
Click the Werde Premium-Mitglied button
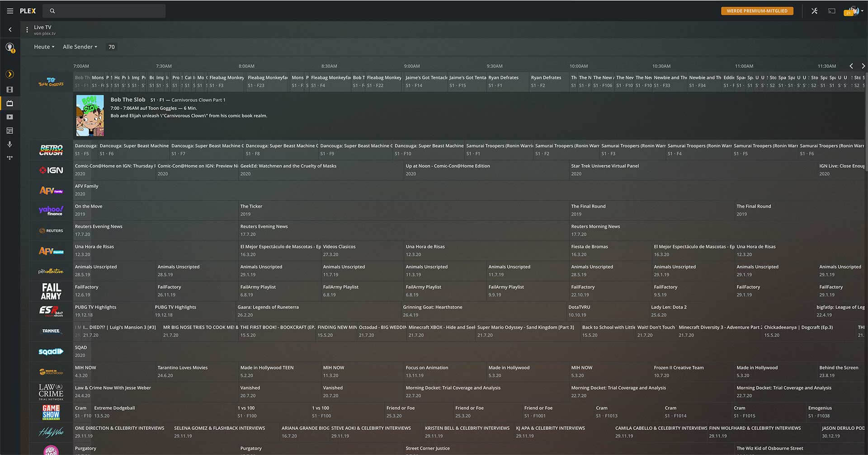757,11
